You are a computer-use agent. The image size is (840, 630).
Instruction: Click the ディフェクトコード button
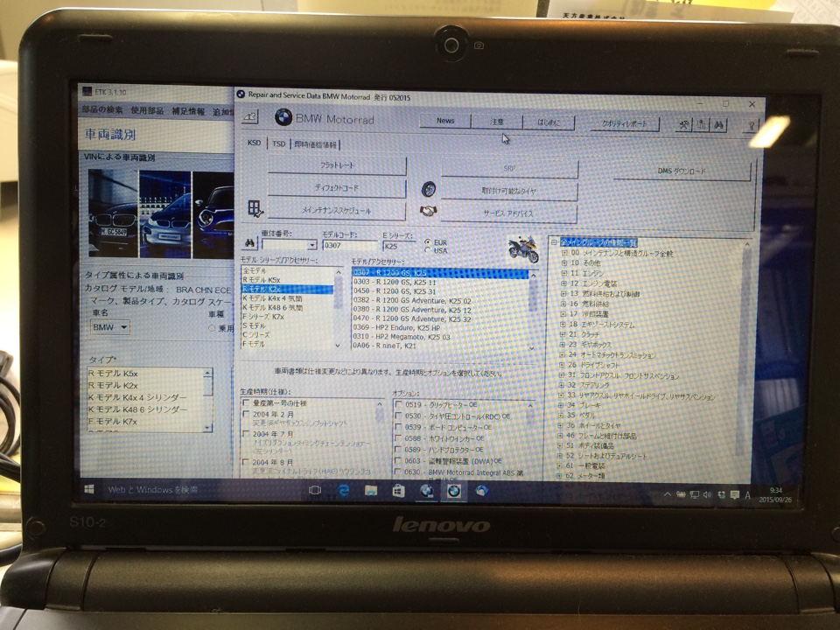337,187
